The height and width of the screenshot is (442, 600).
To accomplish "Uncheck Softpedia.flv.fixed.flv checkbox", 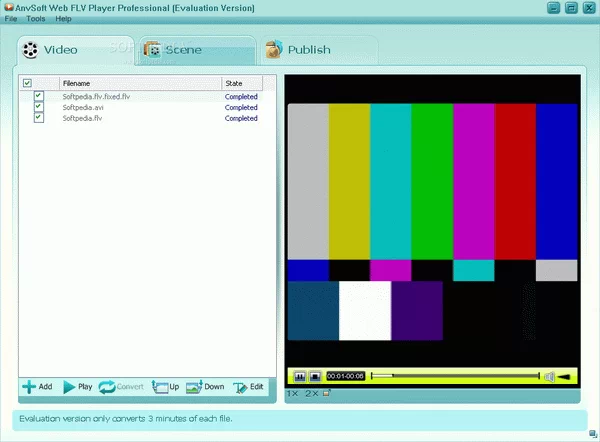I will [39, 96].
